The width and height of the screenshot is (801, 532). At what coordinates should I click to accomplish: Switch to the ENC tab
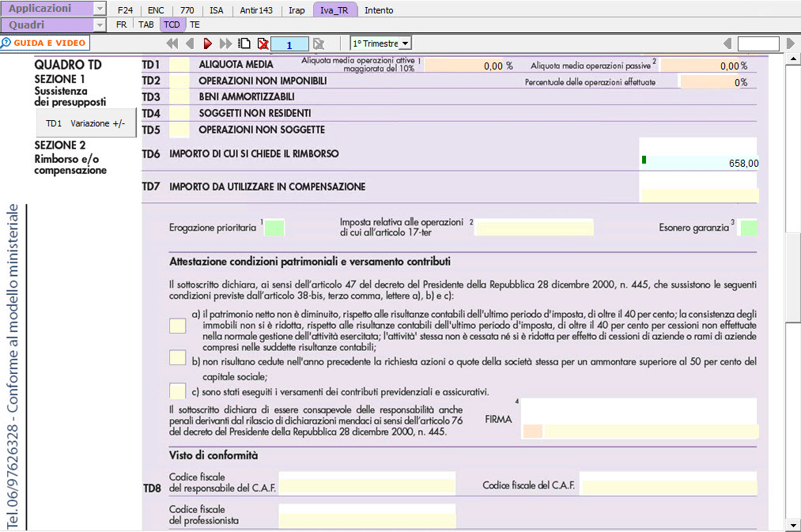point(156,10)
